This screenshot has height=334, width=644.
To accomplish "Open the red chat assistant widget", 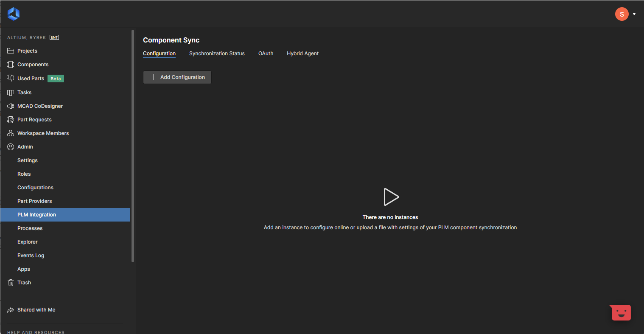I will [621, 313].
